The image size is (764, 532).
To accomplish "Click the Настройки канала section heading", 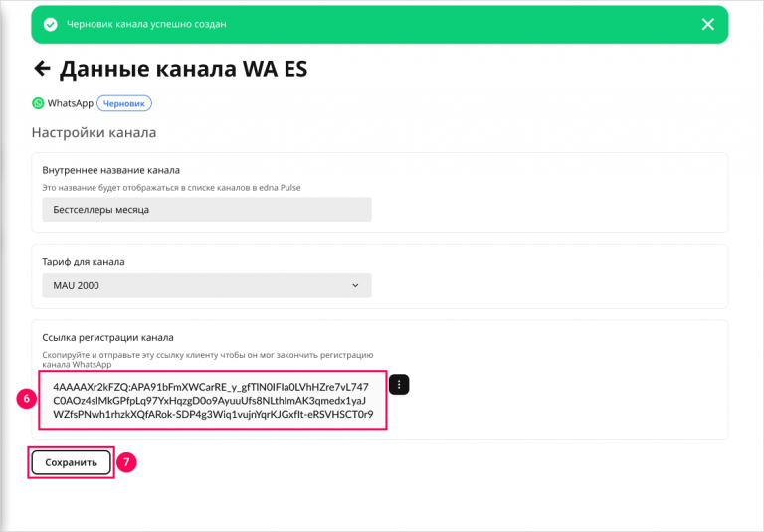I will (95, 132).
